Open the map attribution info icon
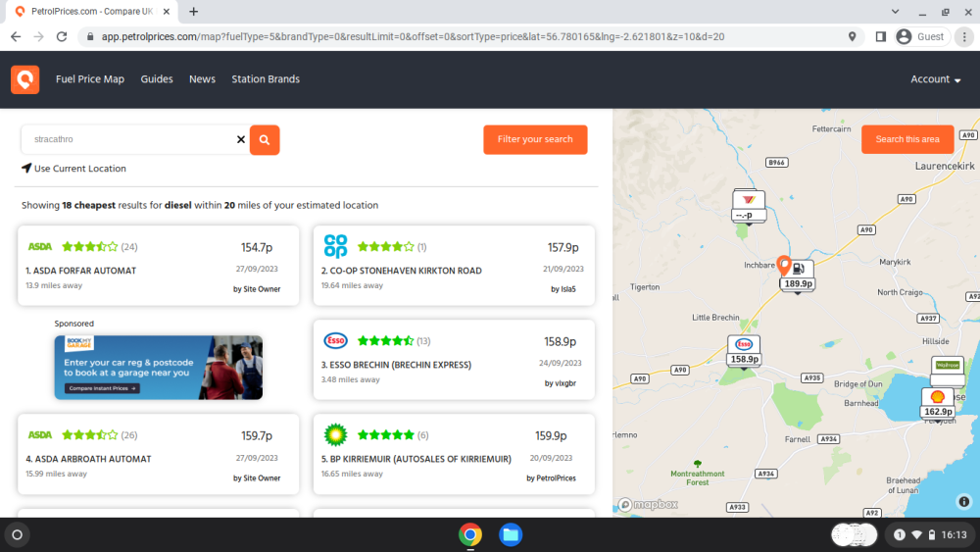 pos(964,501)
